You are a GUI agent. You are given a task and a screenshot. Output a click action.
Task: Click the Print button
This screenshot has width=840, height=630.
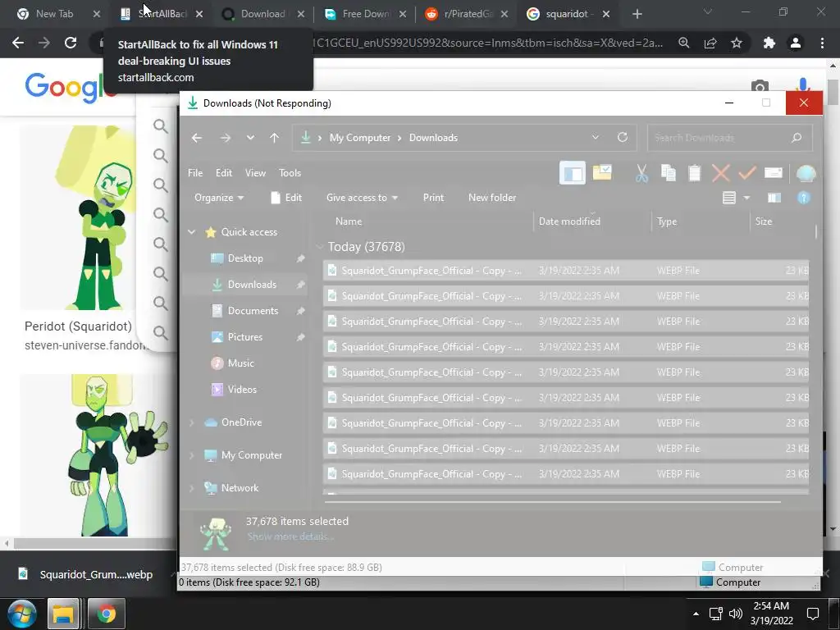[x=433, y=198]
